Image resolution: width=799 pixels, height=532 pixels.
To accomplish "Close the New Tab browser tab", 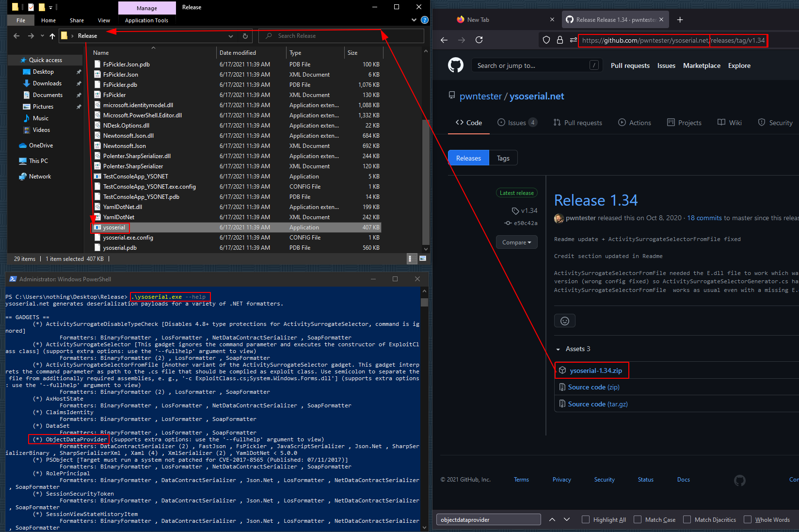I will coord(552,19).
